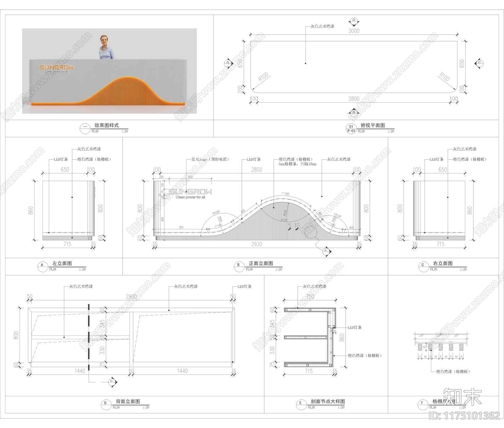This screenshot has width=504, height=428.
Task: Click the 860 height dimension in right elevation
Action: (470, 210)
